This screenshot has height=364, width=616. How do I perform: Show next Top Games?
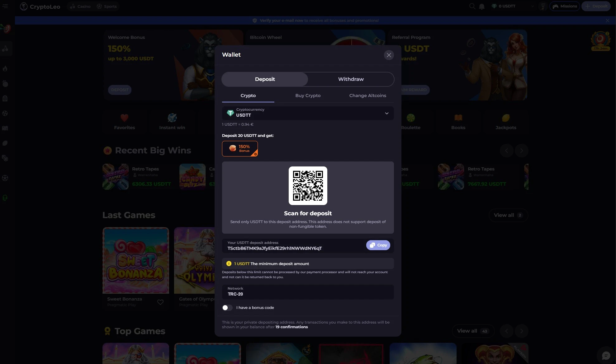pos(521,331)
